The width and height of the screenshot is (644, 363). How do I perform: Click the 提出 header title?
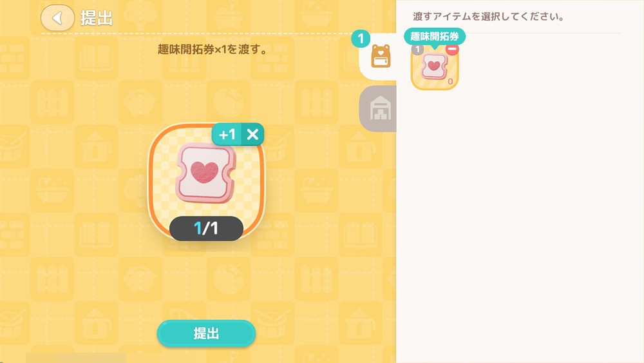coord(96,18)
